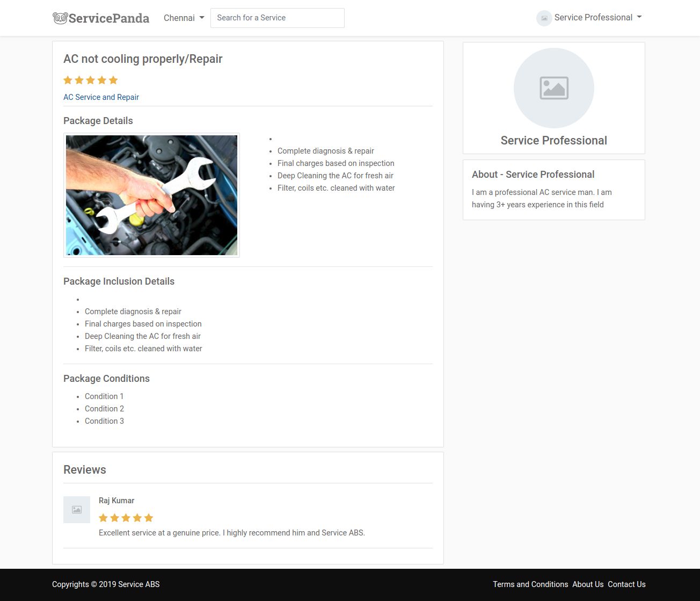Focus the Search for a Service field
Viewport: 700px width, 601px height.
click(278, 18)
